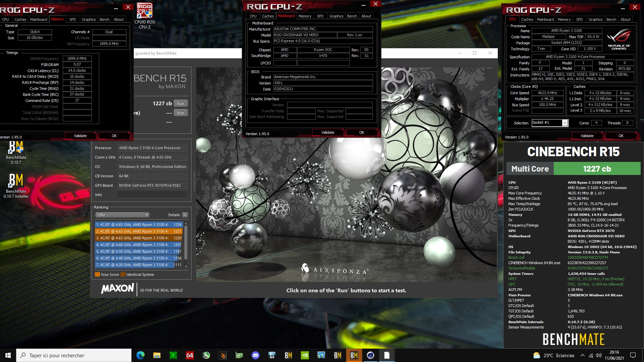Select ranking row 5 at 4.50 GHz
Screen dimensions: 644x362
tap(139, 251)
